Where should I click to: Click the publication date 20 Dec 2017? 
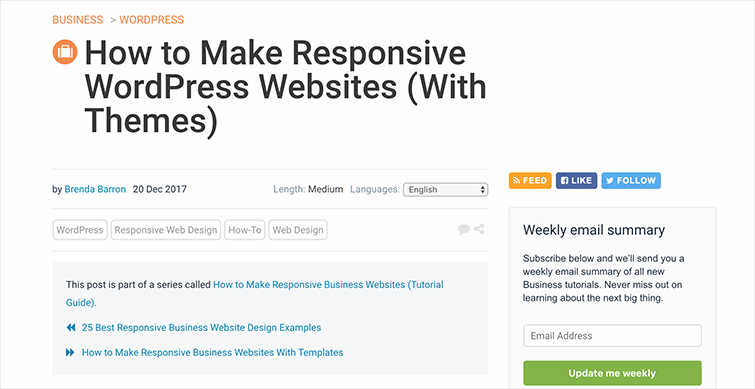[159, 189]
